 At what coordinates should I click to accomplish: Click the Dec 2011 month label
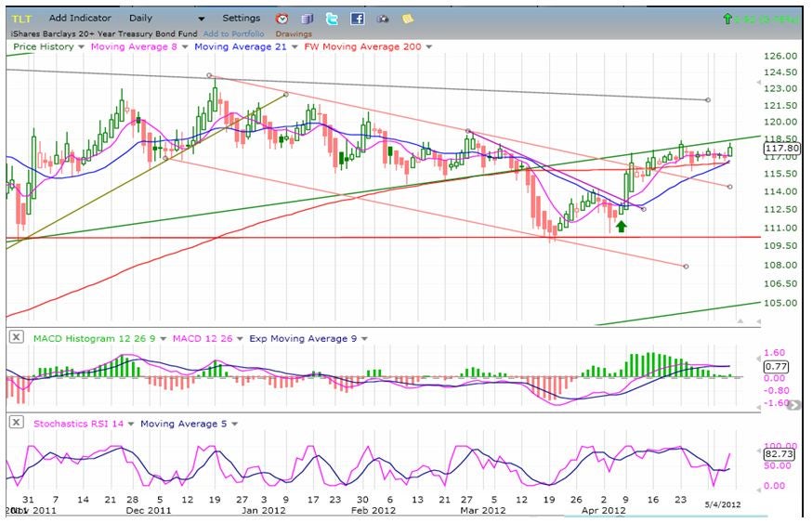(149, 510)
